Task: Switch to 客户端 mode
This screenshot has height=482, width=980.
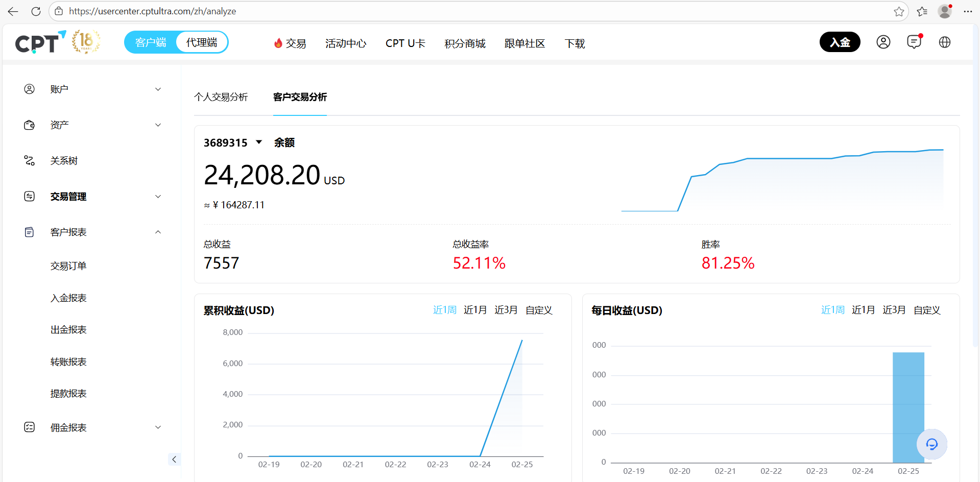Action: click(x=151, y=42)
